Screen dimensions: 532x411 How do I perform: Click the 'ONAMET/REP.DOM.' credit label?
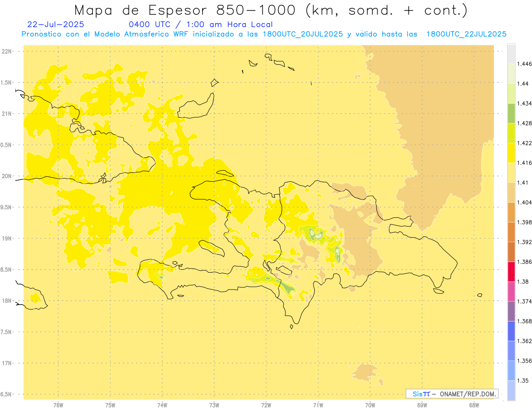(x=469, y=394)
